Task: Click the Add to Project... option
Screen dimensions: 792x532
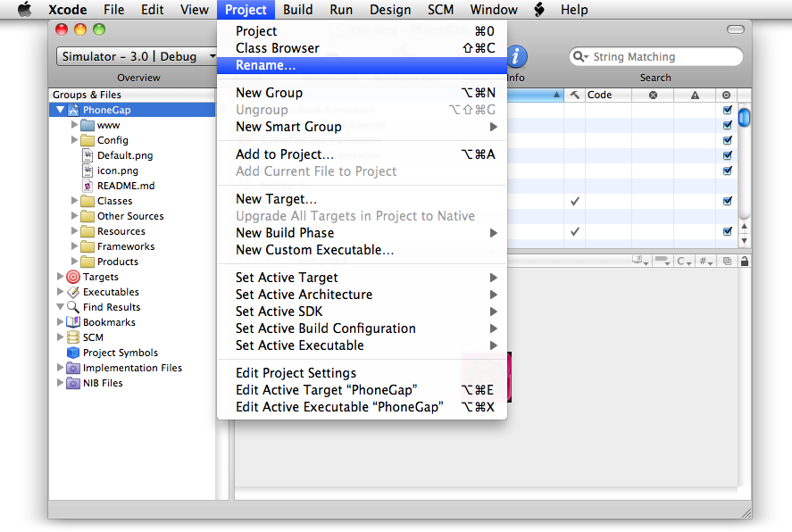Action: [285, 154]
